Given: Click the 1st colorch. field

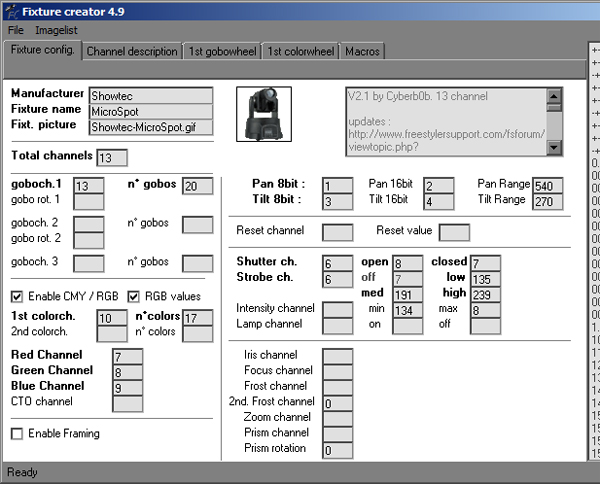Looking at the screenshot, I should pyautogui.click(x=112, y=318).
